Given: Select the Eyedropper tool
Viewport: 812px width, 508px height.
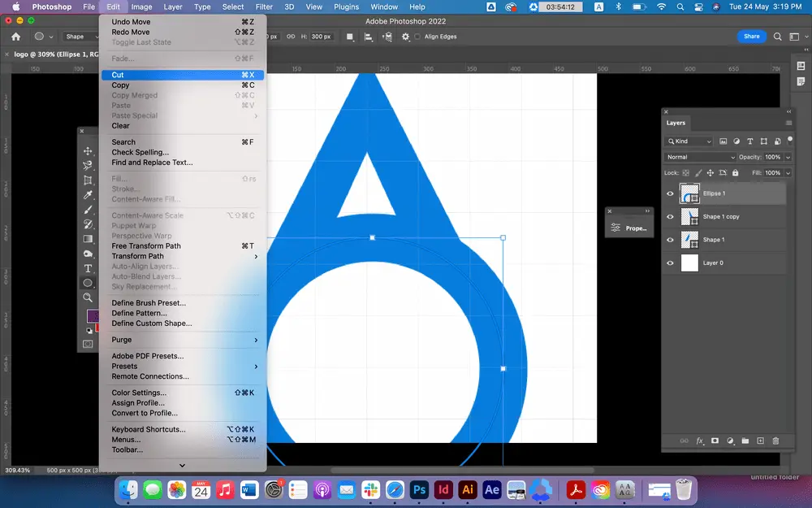Looking at the screenshot, I should (x=89, y=195).
